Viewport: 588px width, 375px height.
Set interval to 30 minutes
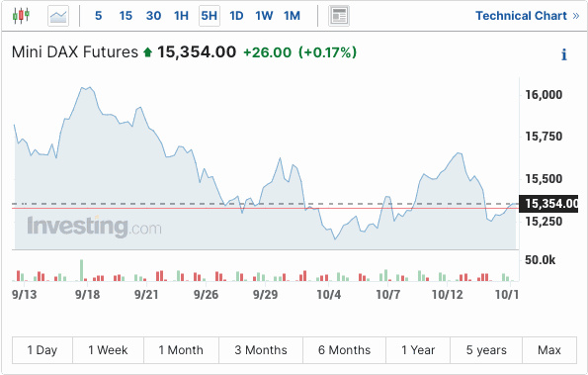(154, 16)
